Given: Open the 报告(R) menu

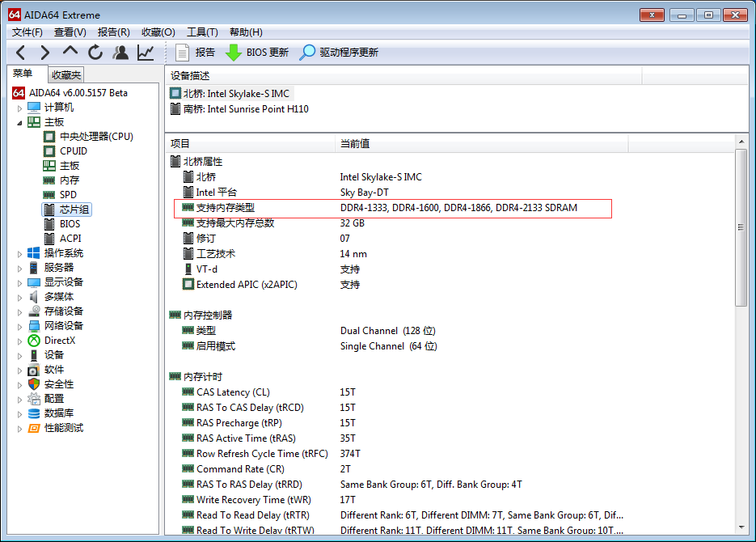Looking at the screenshot, I should pyautogui.click(x=114, y=32).
